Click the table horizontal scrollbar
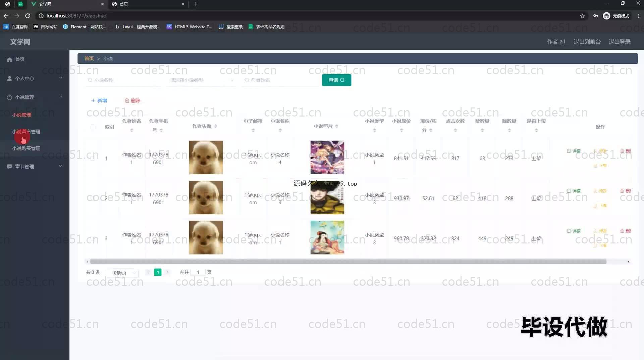Viewport: 644px width, 360px height. click(x=348, y=262)
